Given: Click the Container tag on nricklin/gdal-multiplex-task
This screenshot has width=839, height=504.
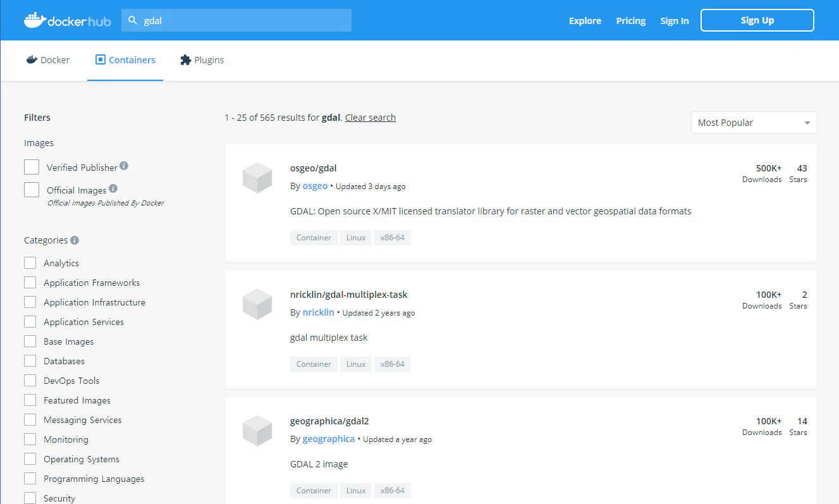Looking at the screenshot, I should pyautogui.click(x=314, y=364).
